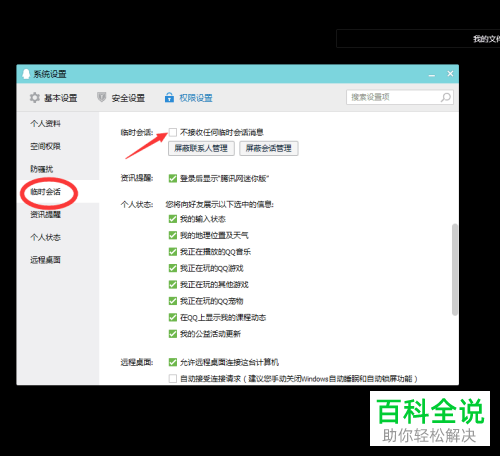
Task: Enable 不接收任何临时会话消息 checkbox
Action: [173, 132]
